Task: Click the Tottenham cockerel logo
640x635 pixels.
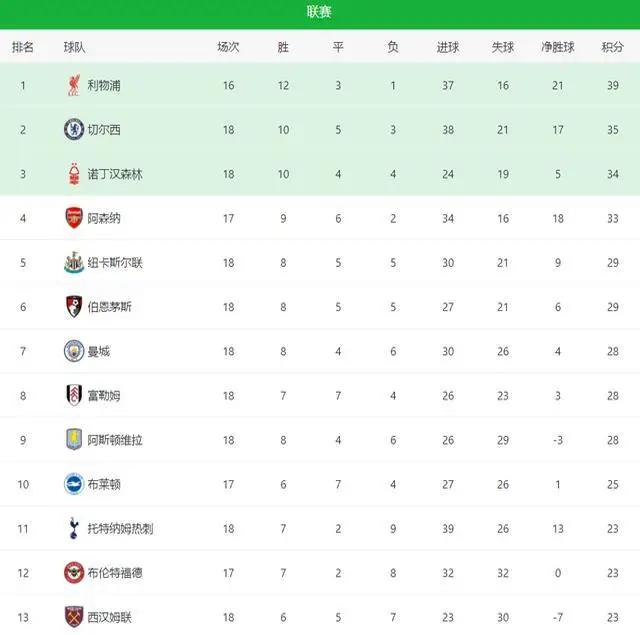Action: pos(74,528)
